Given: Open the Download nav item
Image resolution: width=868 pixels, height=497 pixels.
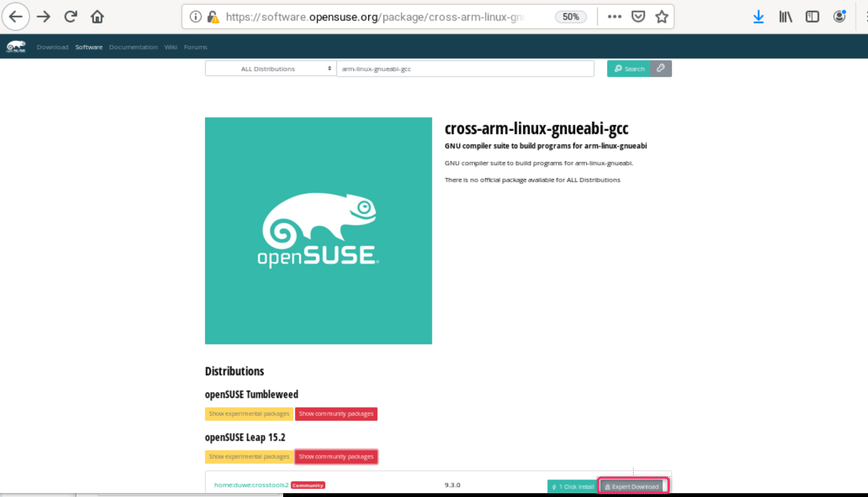Looking at the screenshot, I should point(53,47).
